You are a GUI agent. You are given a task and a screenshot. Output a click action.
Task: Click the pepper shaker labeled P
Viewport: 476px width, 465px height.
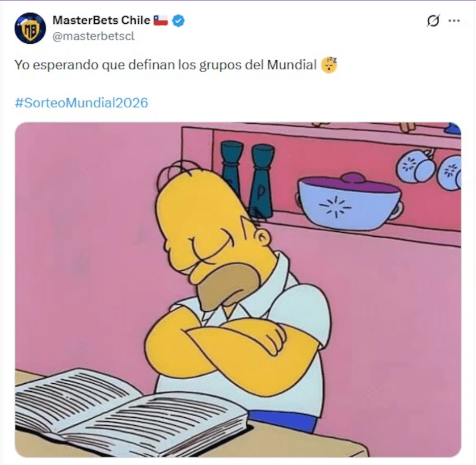[x=262, y=181]
